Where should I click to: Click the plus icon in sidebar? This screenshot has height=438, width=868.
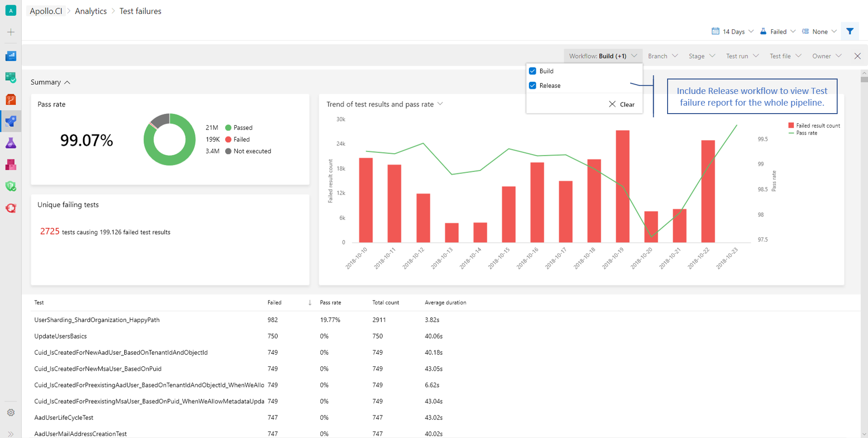click(x=11, y=32)
